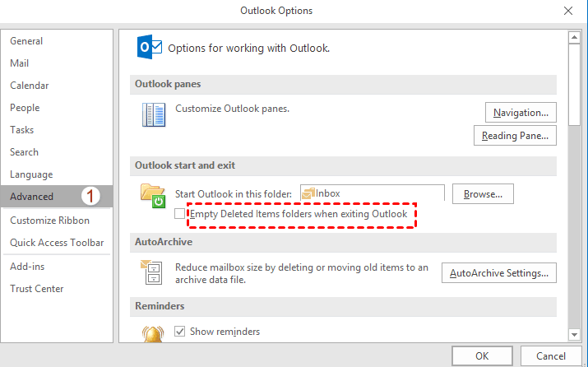Click the scrollbar up arrow
Viewport: 588px width, 367px height.
(574, 38)
